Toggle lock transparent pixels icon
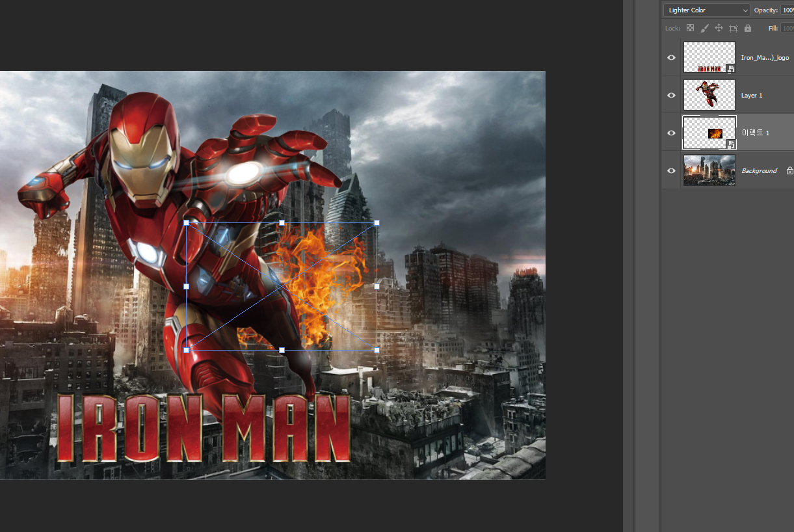Screen dimensions: 794x532 (690, 28)
